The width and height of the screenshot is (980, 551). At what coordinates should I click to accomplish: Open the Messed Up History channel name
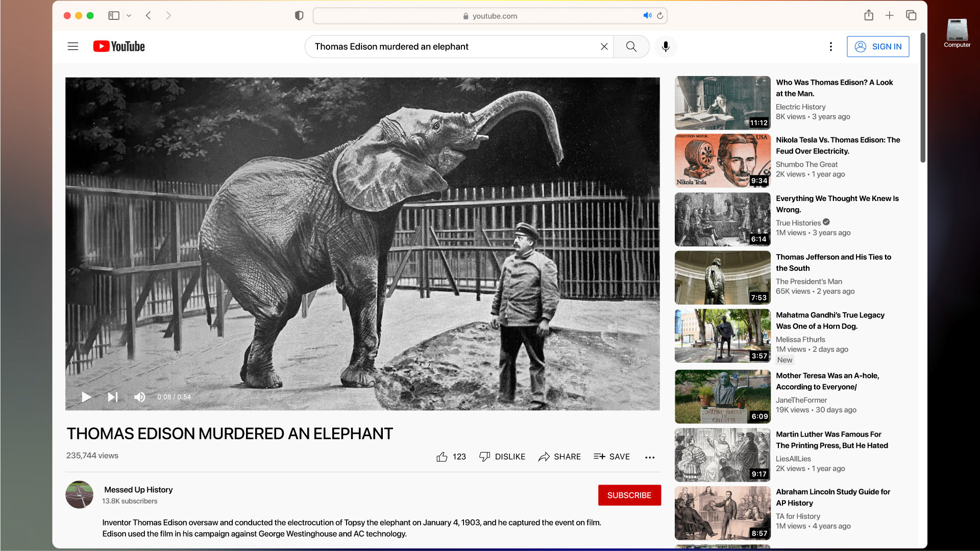pos(138,490)
